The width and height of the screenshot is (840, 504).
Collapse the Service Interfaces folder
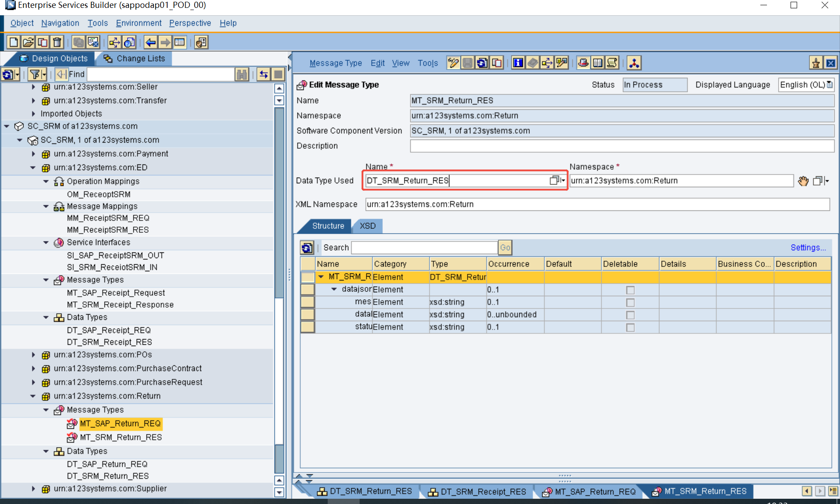[x=46, y=242]
